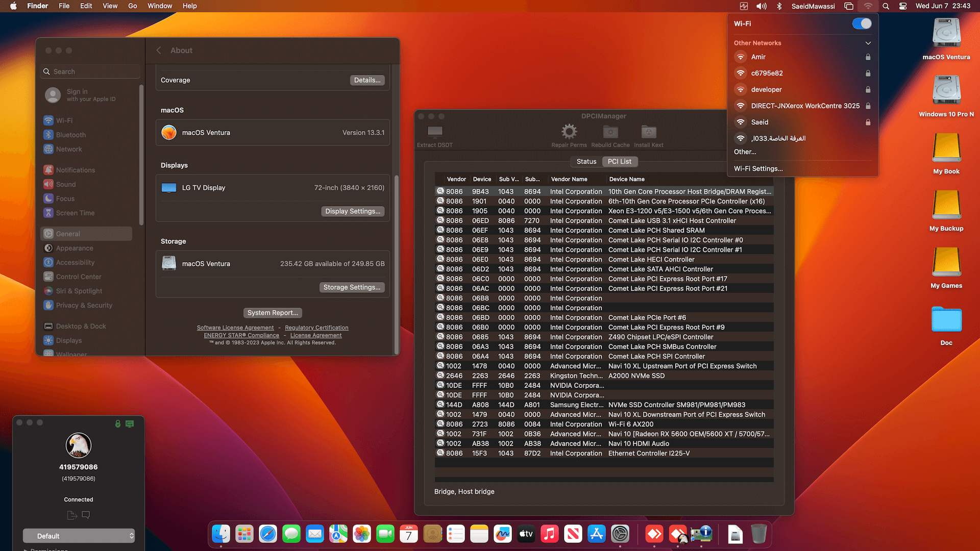Select Comet Lake HECI Controller row

coord(604,259)
